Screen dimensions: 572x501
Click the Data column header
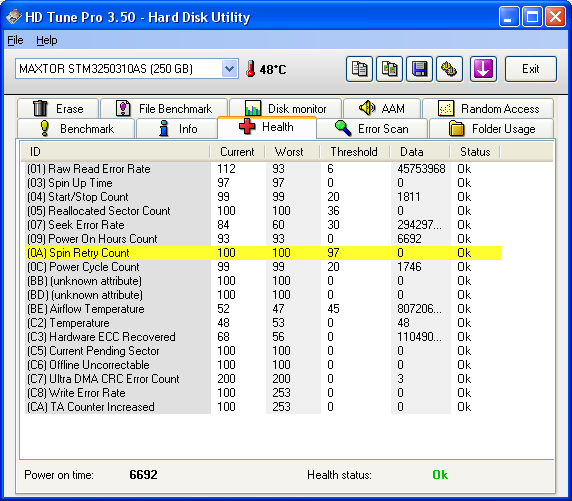click(420, 152)
